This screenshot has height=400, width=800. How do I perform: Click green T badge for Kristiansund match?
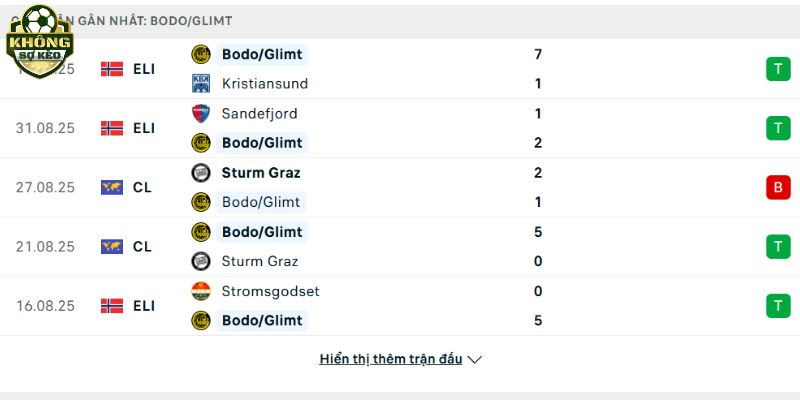point(778,69)
